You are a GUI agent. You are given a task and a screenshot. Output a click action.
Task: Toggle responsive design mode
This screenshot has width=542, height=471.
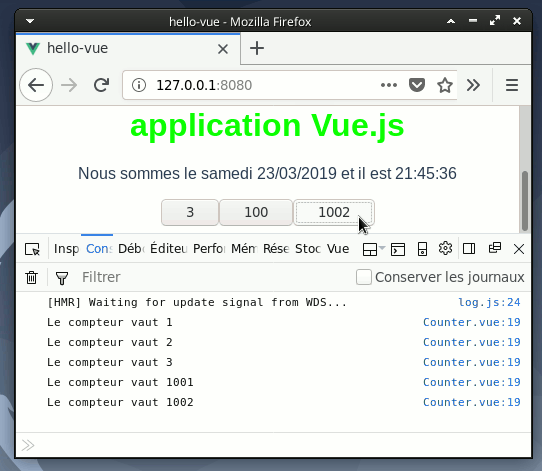[x=422, y=249]
